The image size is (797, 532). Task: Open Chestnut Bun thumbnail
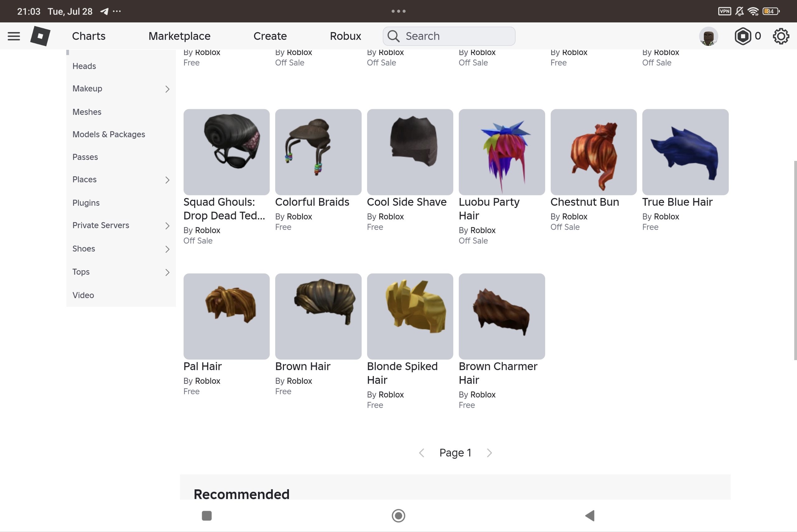[x=593, y=152]
